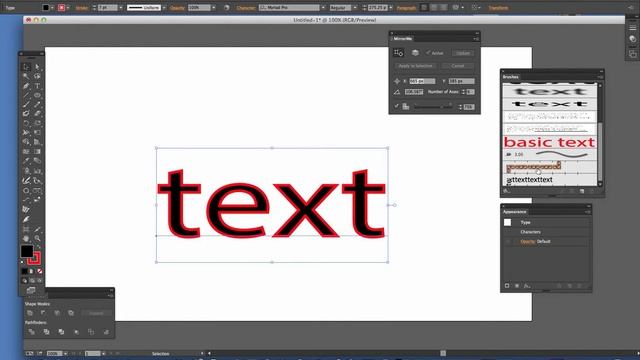Toggle MirrorMe Active checkbox

[428, 53]
